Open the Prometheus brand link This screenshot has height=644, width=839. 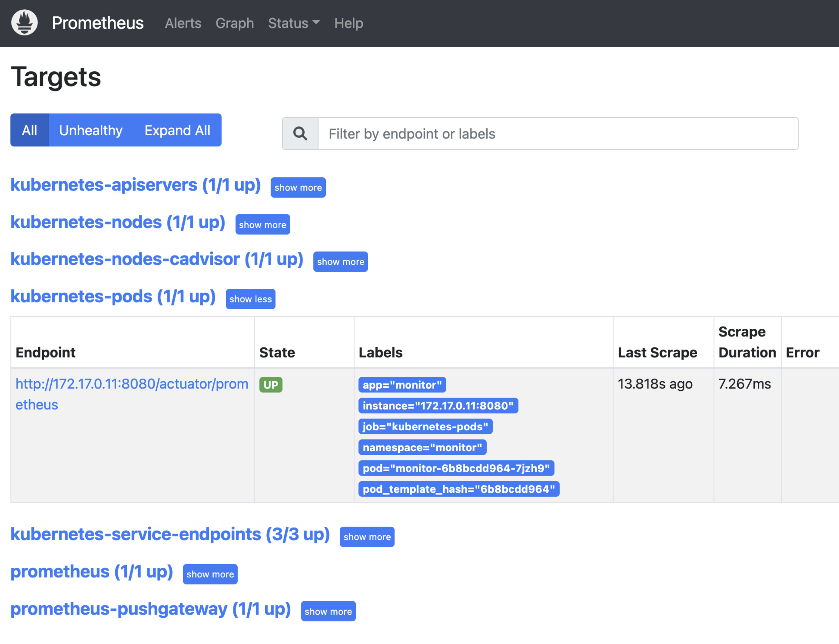[x=97, y=23]
